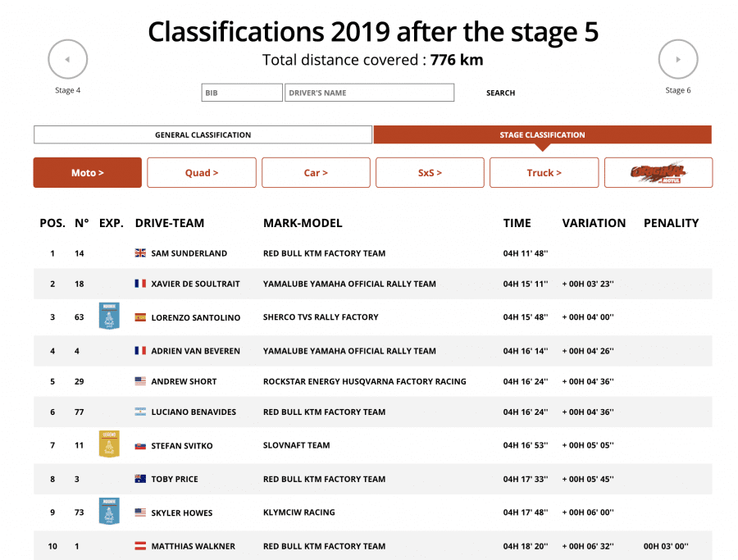Open Sam Sunderland's rider entry

click(189, 253)
